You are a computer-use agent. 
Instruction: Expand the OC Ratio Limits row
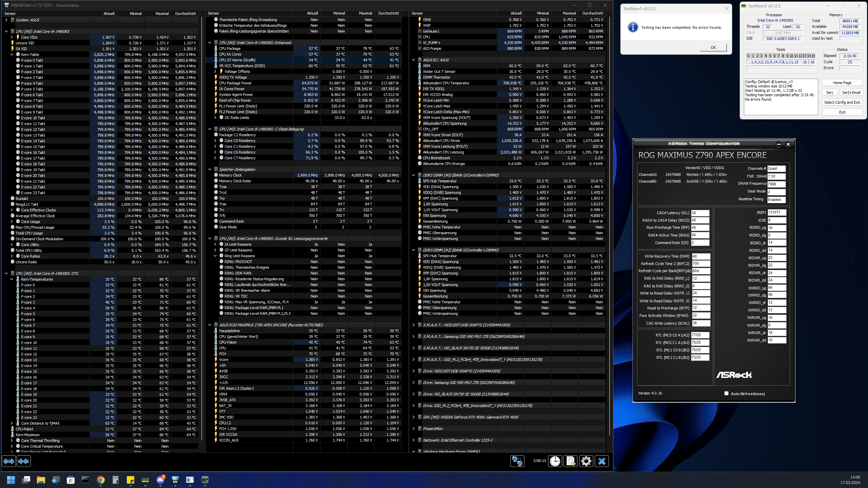[x=215, y=118]
